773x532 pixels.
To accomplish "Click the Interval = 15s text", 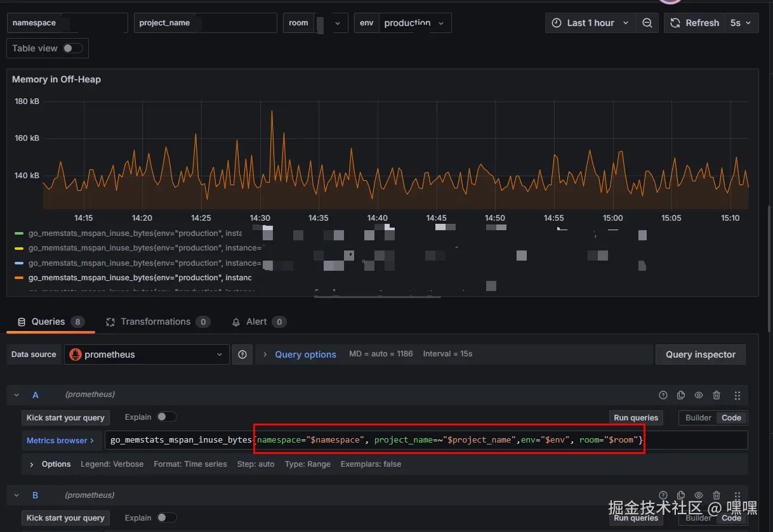I will pyautogui.click(x=447, y=354).
